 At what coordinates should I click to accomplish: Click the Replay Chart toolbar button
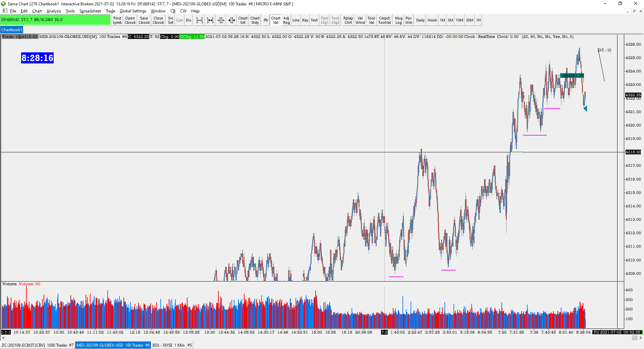pos(348,20)
